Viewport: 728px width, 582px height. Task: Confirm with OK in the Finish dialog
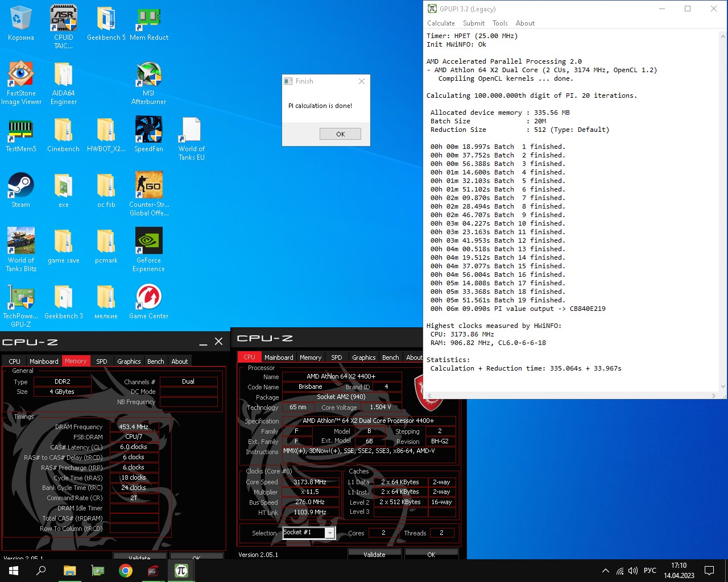click(x=340, y=134)
